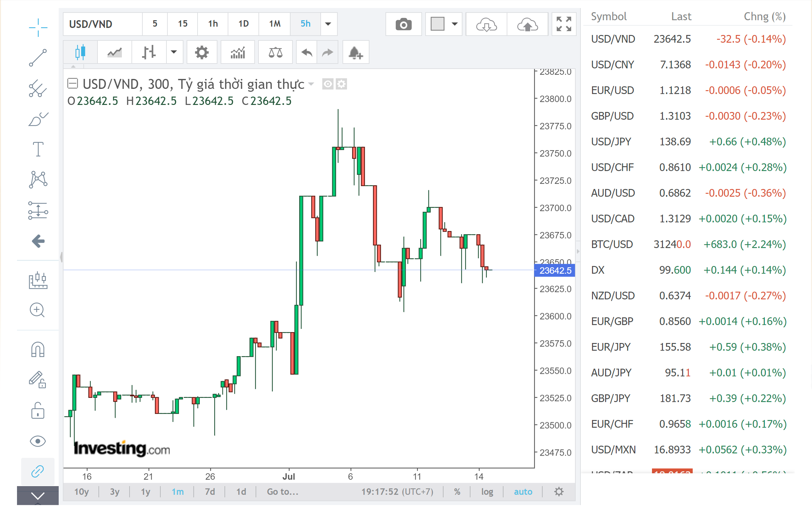The width and height of the screenshot is (812, 506).
Task: Click the gray color swatch box
Action: [437, 24]
